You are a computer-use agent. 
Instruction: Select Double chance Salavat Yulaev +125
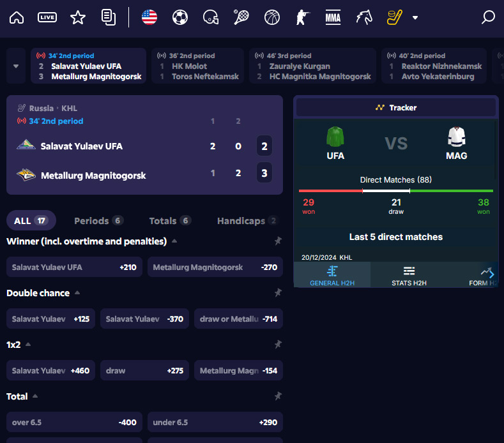pyautogui.click(x=51, y=319)
